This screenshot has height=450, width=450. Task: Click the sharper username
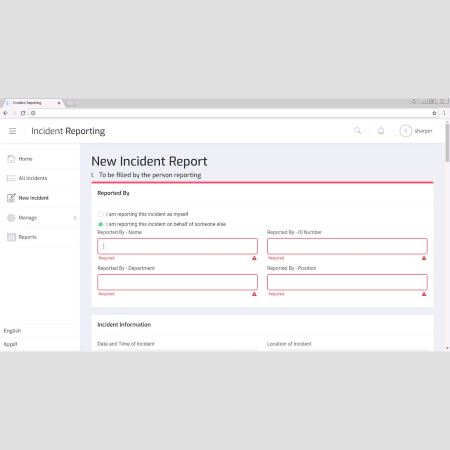coord(423,131)
